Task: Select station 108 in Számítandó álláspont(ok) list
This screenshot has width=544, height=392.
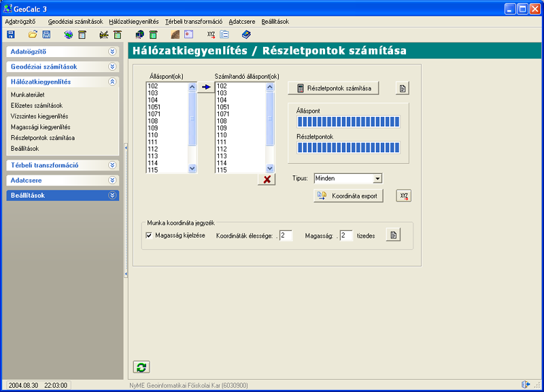Action: (x=240, y=121)
